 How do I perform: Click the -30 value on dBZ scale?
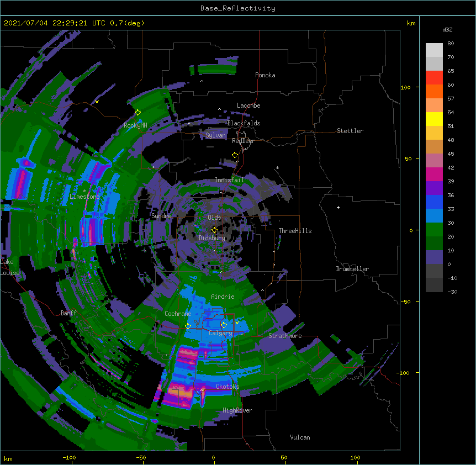pyautogui.click(x=452, y=292)
